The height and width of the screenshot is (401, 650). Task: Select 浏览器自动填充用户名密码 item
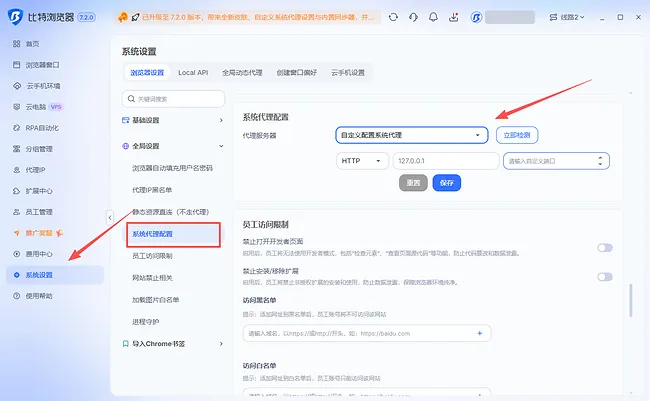pyautogui.click(x=172, y=168)
